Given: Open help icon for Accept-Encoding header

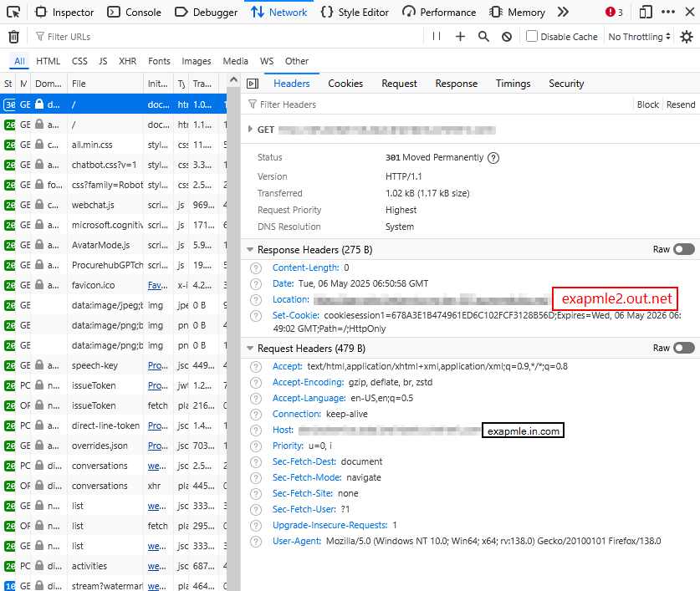Looking at the screenshot, I should pyautogui.click(x=256, y=383).
